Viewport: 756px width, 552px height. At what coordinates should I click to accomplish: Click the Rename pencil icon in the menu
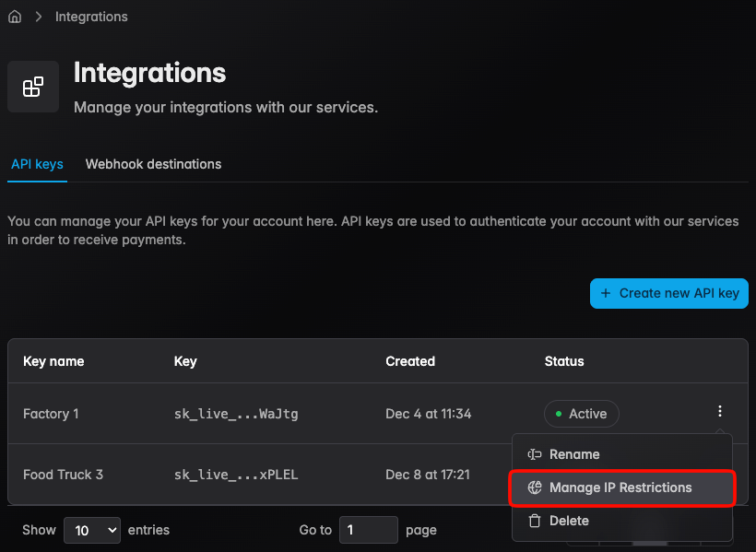535,454
